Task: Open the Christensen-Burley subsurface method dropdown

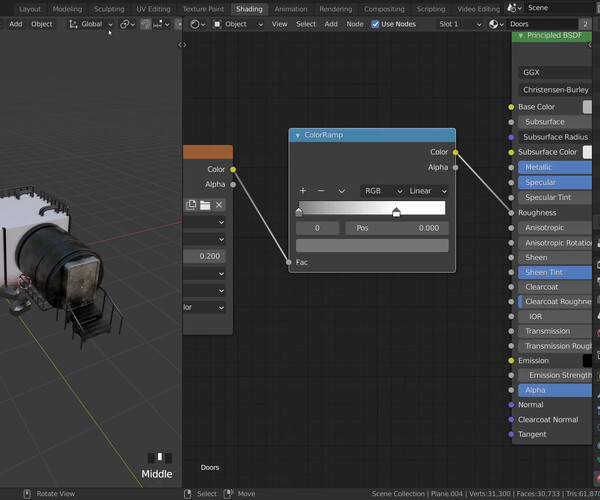Action: point(555,90)
